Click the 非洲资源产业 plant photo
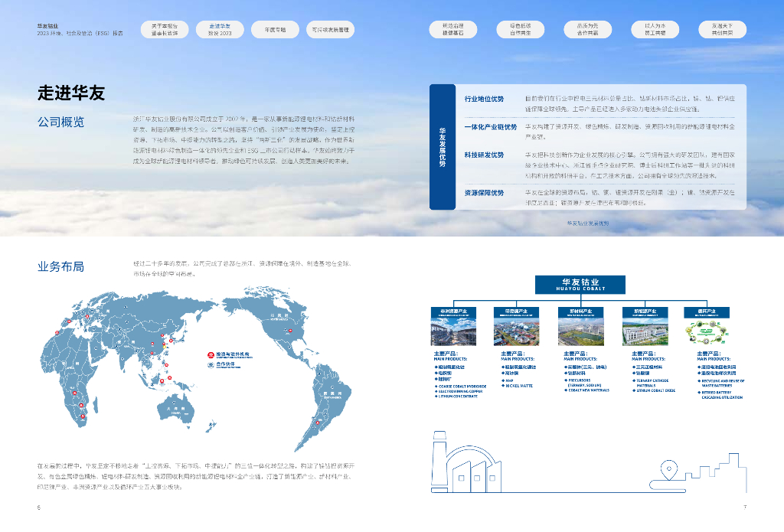This screenshot has height=532, width=784. 453,331
